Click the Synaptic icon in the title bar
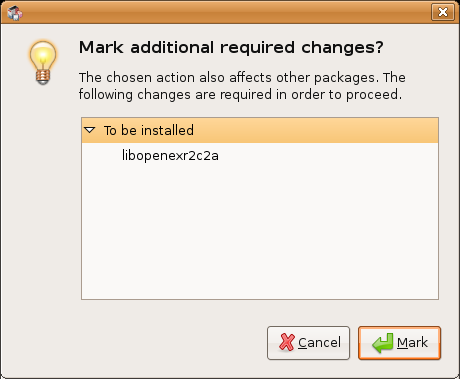Screen dimensions: 460x379 point(15,13)
